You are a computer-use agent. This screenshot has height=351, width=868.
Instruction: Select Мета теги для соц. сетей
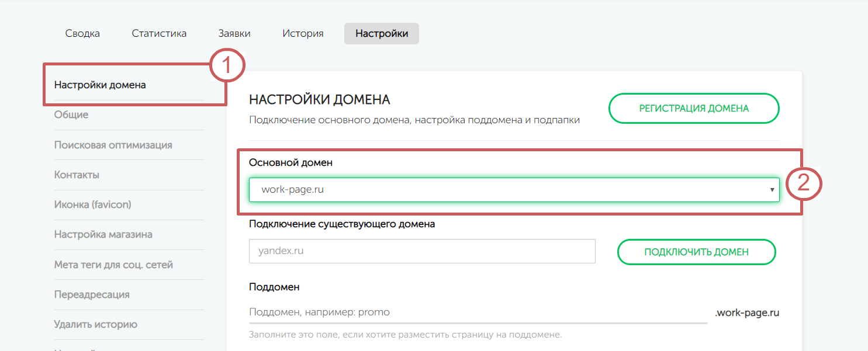113,265
